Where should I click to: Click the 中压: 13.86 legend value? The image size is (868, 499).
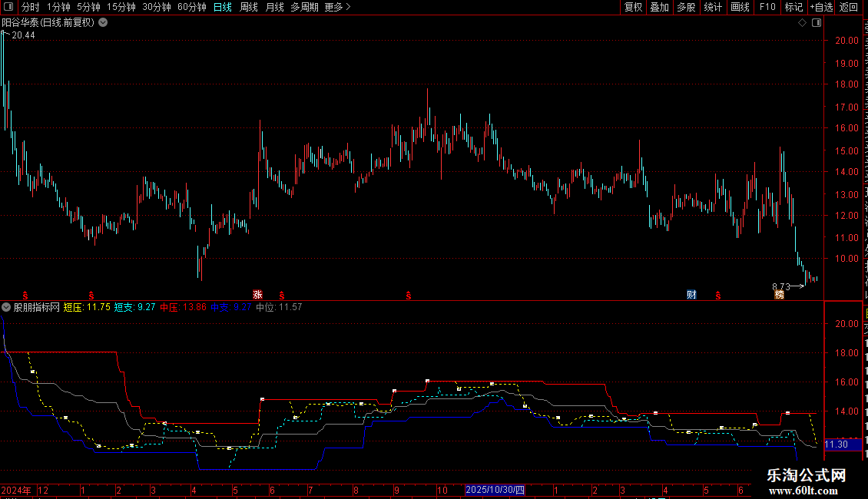[184, 307]
